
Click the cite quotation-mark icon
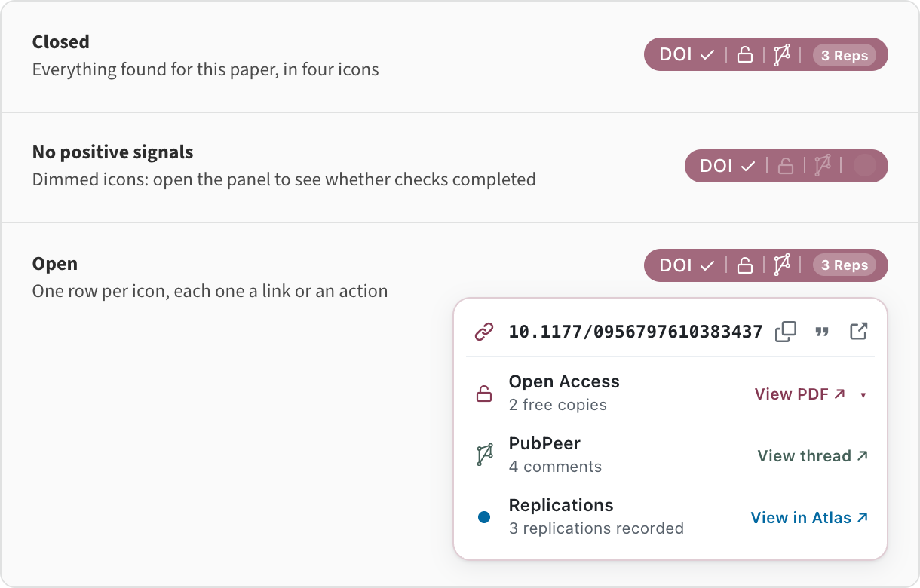click(x=822, y=332)
